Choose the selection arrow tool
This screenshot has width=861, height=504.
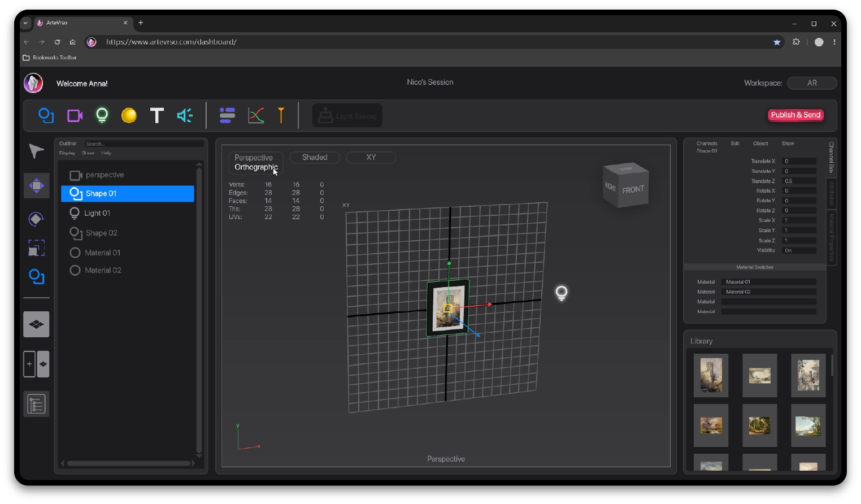[36, 151]
